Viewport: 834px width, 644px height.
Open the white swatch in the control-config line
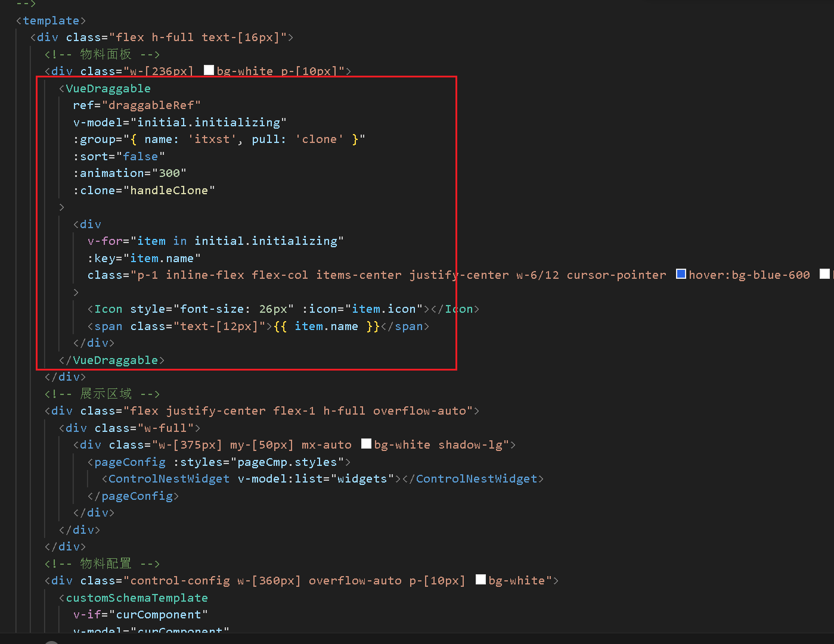480,580
